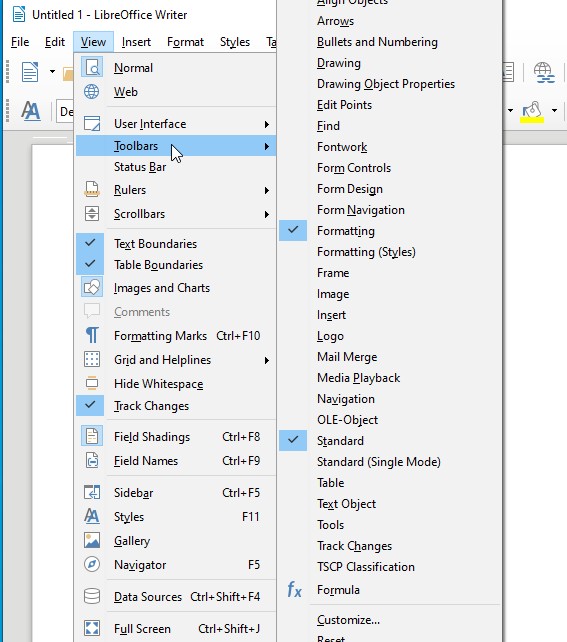
Task: Uncheck Text Boundaries
Action: click(x=176, y=244)
